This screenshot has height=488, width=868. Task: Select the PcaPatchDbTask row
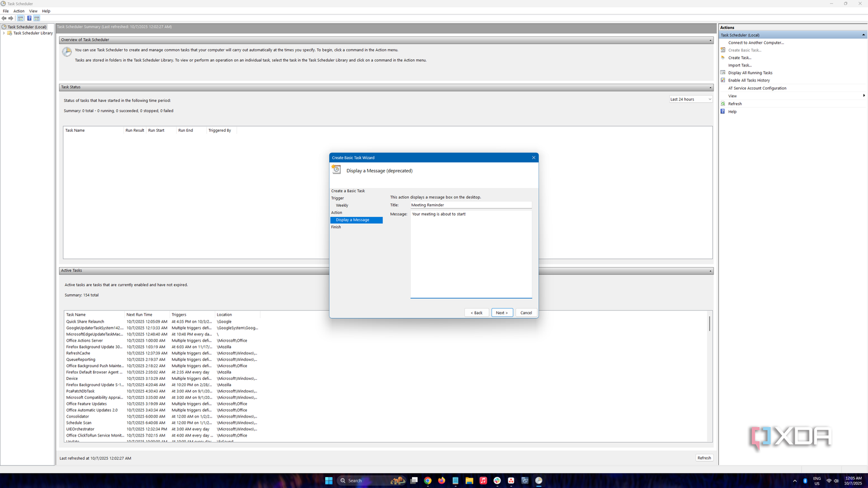[162, 391]
